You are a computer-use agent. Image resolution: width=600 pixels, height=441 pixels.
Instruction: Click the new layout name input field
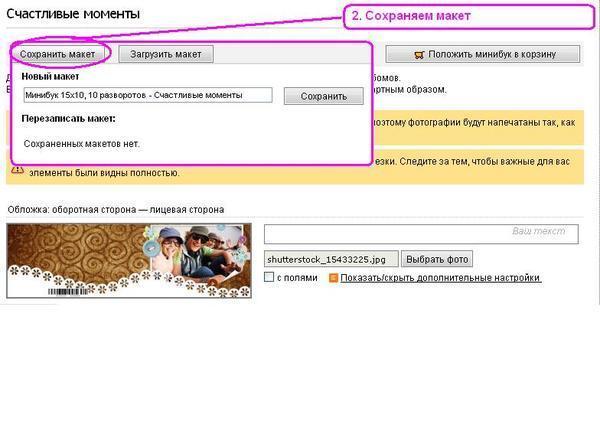coord(147,95)
